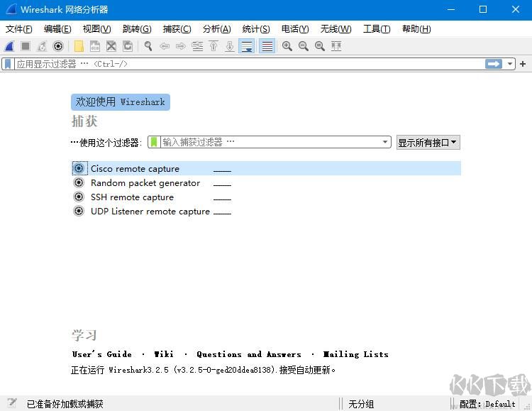Click the 欢迎使用 Wireshark banner

121,102
